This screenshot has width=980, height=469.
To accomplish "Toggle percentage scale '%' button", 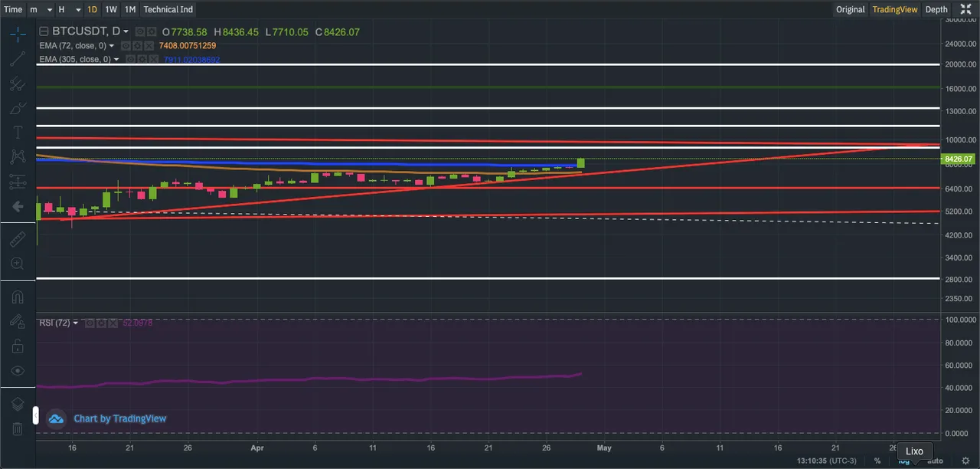I will click(877, 461).
